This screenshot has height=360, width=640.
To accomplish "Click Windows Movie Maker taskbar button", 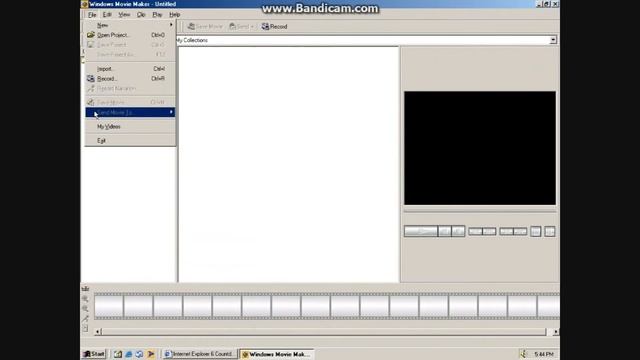I will click(277, 354).
